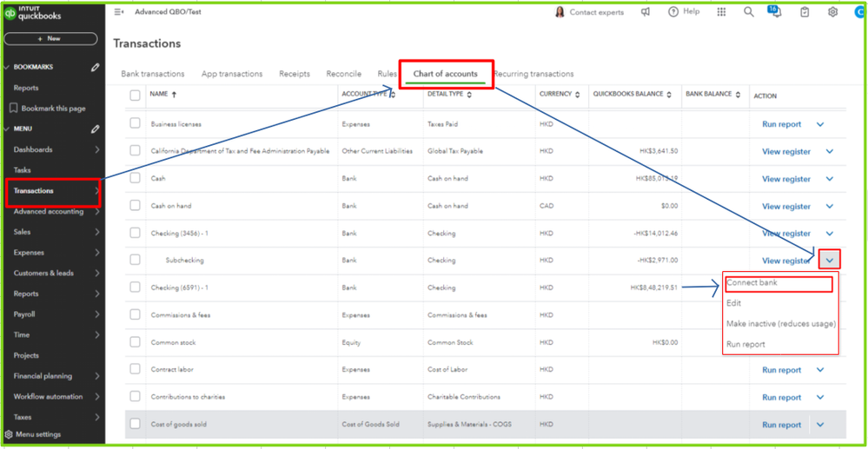Check the Cash on hand row checkbox

pyautogui.click(x=135, y=206)
